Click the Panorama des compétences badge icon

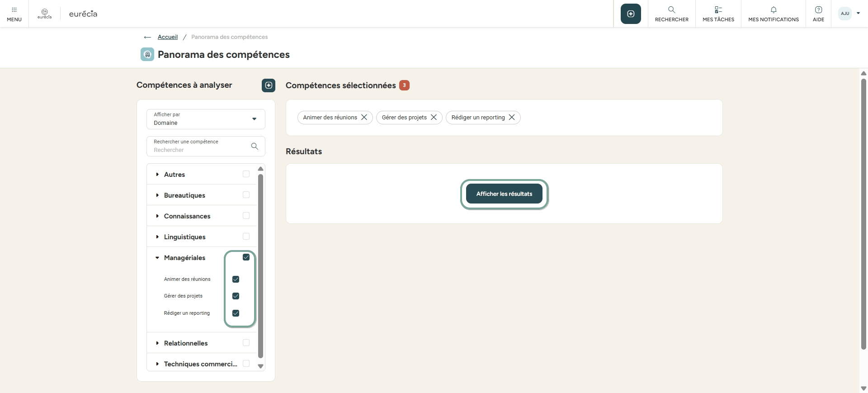[147, 54]
